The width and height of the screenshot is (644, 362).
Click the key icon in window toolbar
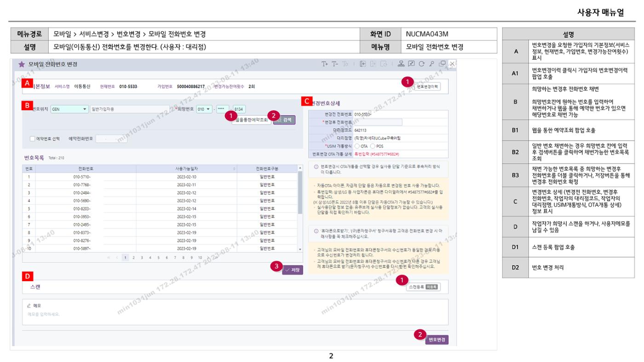click(x=432, y=64)
